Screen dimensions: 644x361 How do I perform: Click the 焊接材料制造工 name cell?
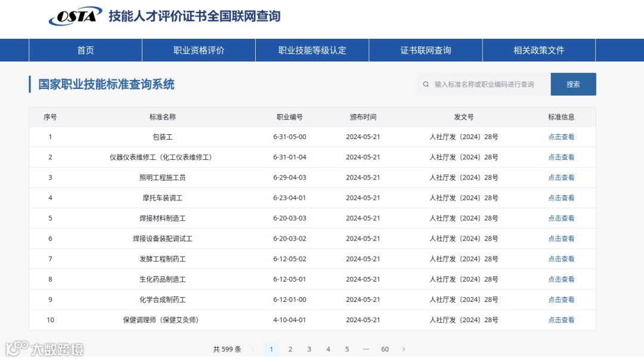(x=163, y=218)
